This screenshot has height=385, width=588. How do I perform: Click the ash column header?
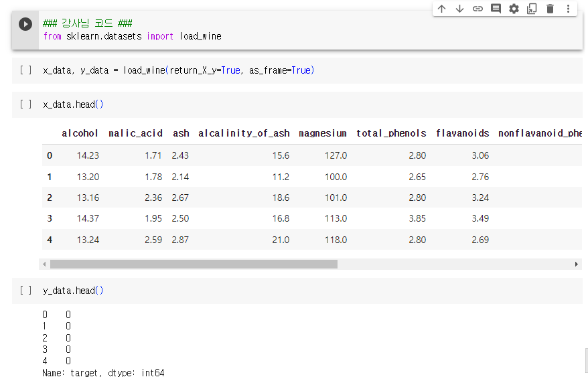tap(181, 133)
